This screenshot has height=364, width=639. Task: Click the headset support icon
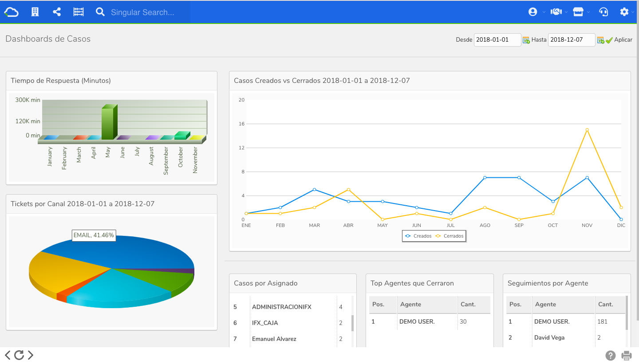603,12
